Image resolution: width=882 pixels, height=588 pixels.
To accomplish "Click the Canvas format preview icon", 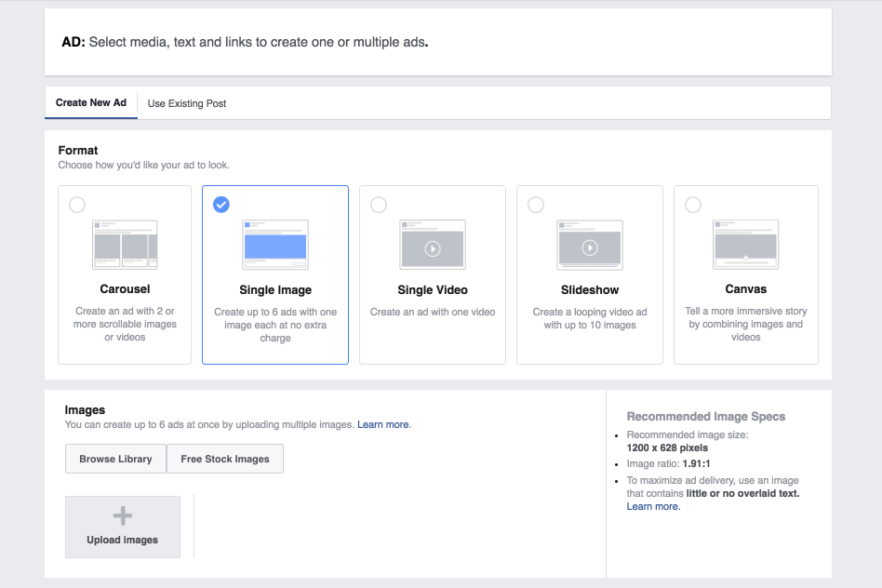I will (x=746, y=245).
